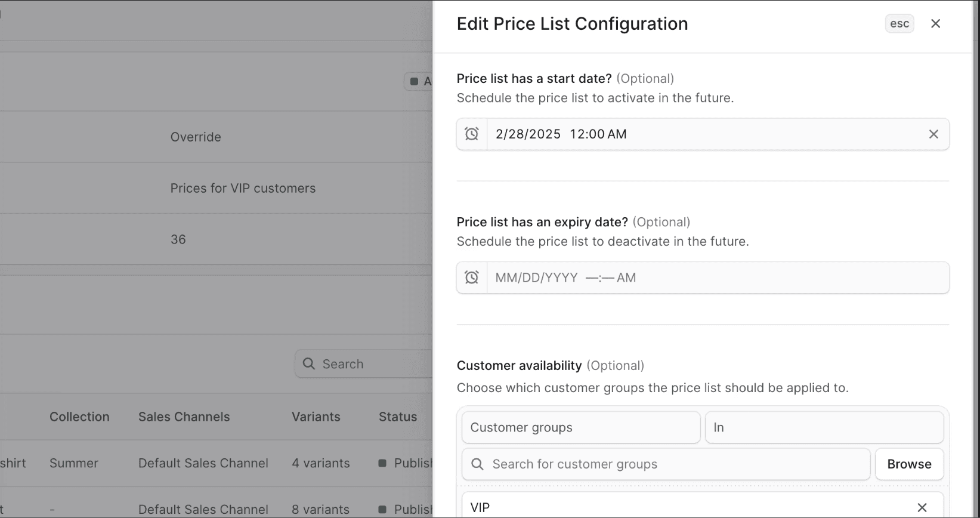Focus the background products Search box

[x=363, y=364]
